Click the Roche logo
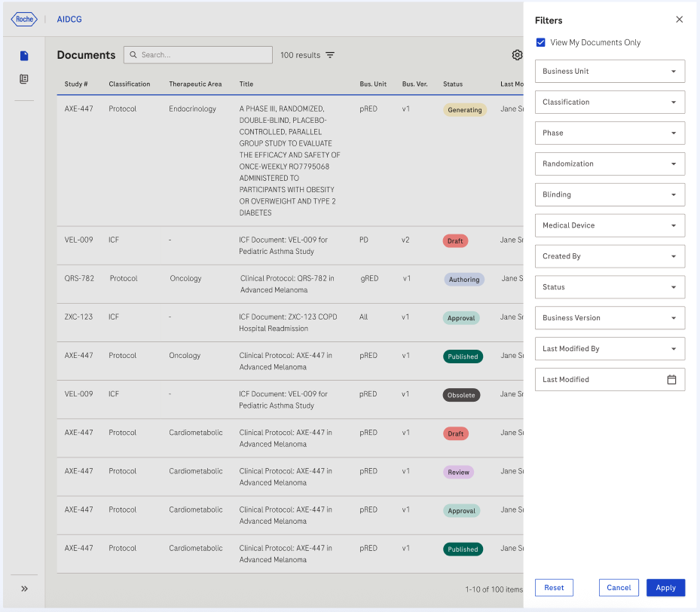700x612 pixels. 24,19
